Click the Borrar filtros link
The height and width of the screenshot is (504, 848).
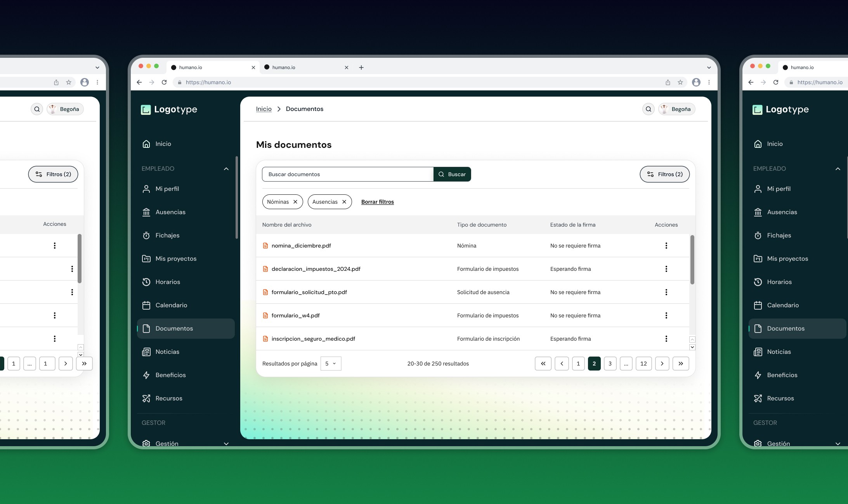pyautogui.click(x=377, y=202)
